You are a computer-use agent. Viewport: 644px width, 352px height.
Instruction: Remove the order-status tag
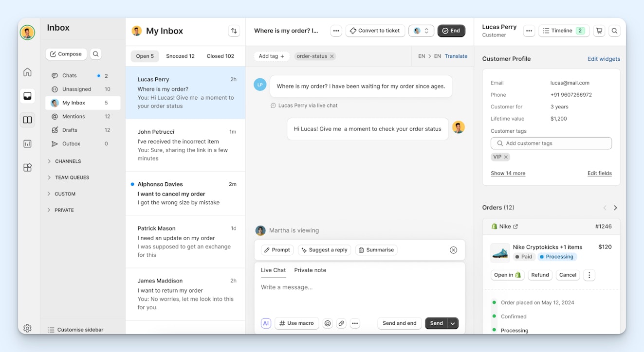[x=332, y=56]
